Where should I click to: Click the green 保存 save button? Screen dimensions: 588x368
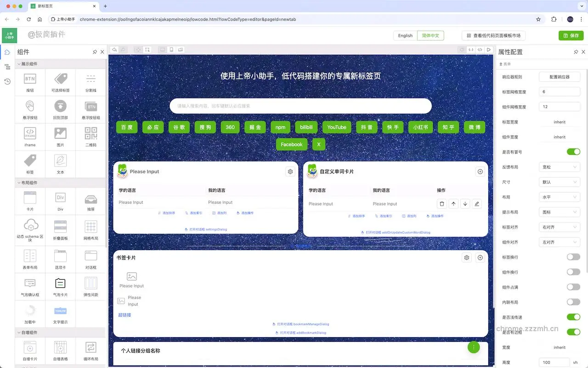coord(571,35)
